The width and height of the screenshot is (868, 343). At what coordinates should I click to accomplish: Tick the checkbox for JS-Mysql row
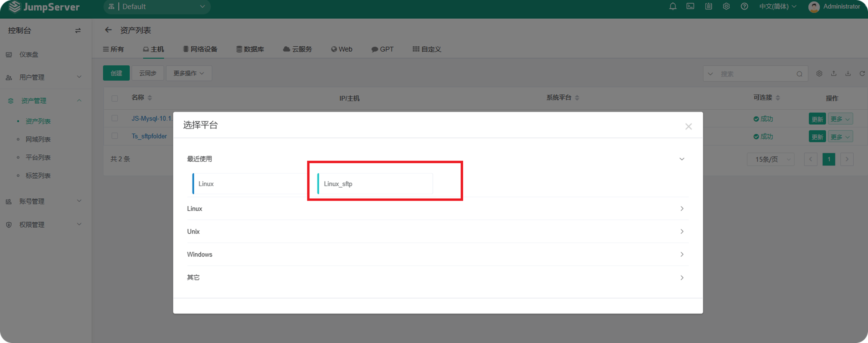pyautogui.click(x=115, y=118)
